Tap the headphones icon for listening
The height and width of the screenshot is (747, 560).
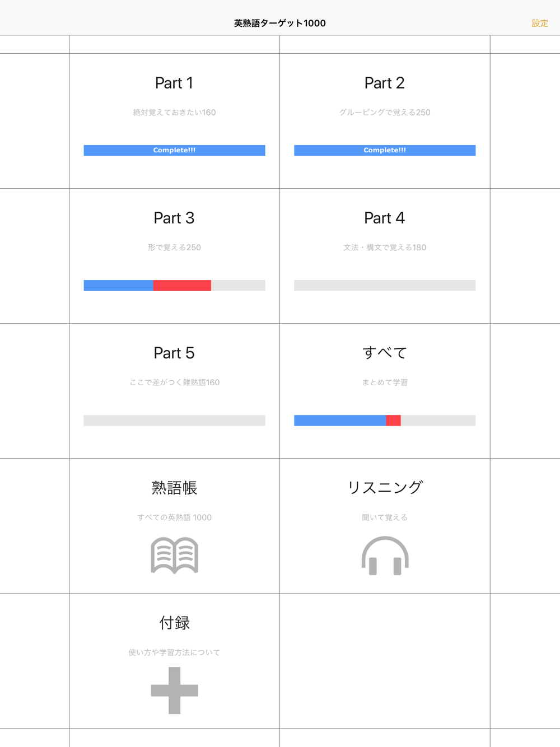point(385,555)
